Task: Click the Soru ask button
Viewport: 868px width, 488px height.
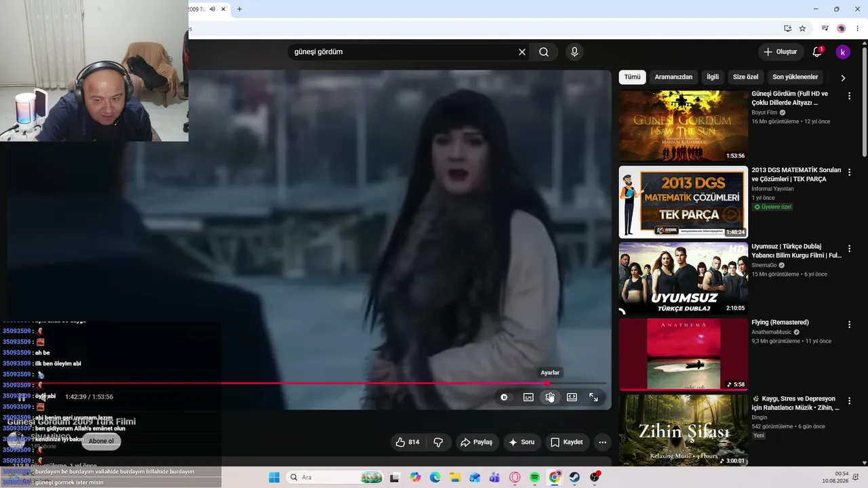Action: click(521, 443)
